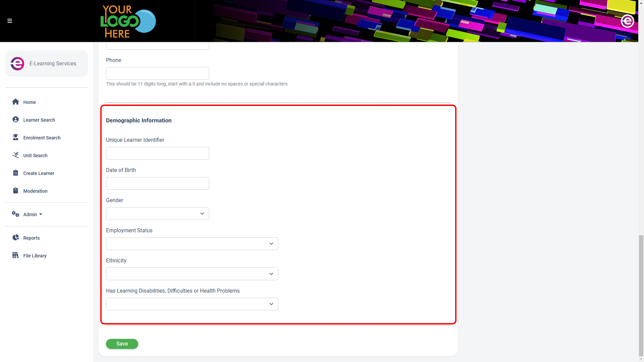Click the Admin gears icon

click(x=15, y=214)
